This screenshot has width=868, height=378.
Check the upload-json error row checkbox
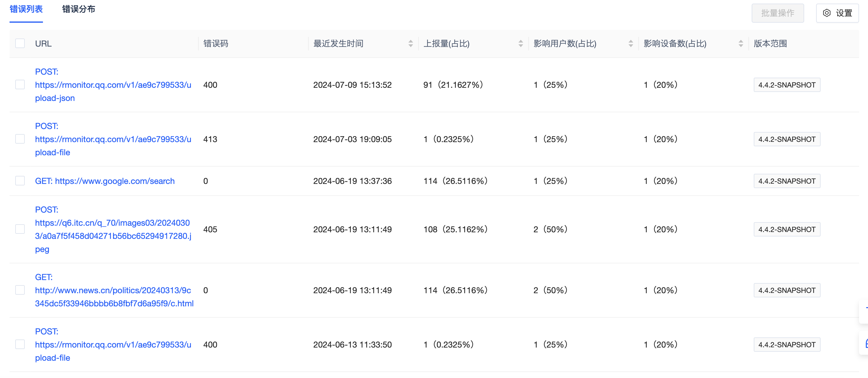(x=20, y=84)
